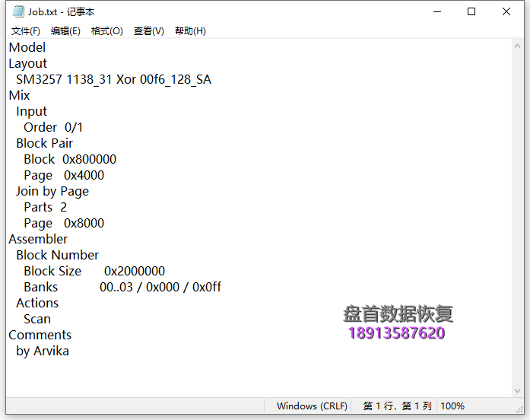Click the value '0x800000'
The height and width of the screenshot is (420, 530).
(x=89, y=159)
